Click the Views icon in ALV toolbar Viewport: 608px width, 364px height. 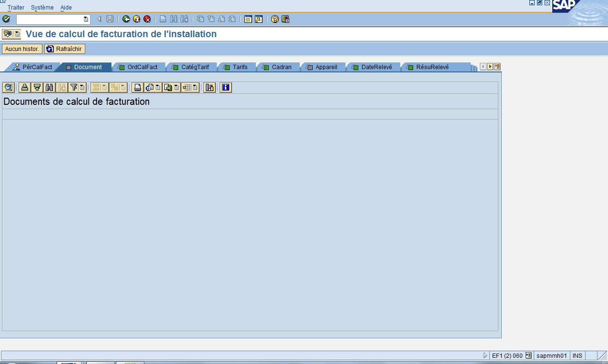click(150, 87)
